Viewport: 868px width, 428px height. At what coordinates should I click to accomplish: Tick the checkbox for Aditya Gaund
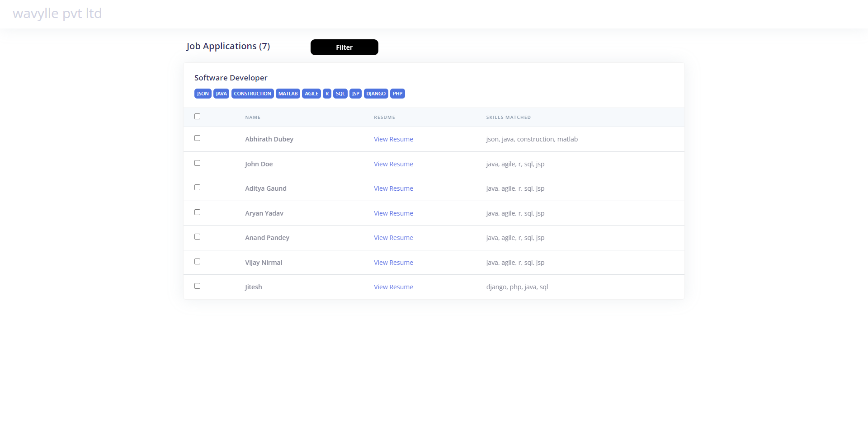point(197,188)
